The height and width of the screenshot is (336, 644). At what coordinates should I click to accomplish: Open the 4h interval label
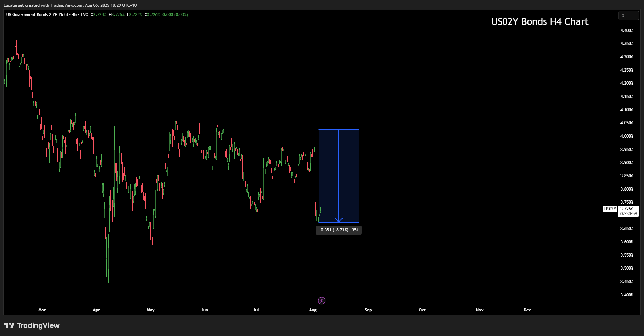pyautogui.click(x=74, y=15)
